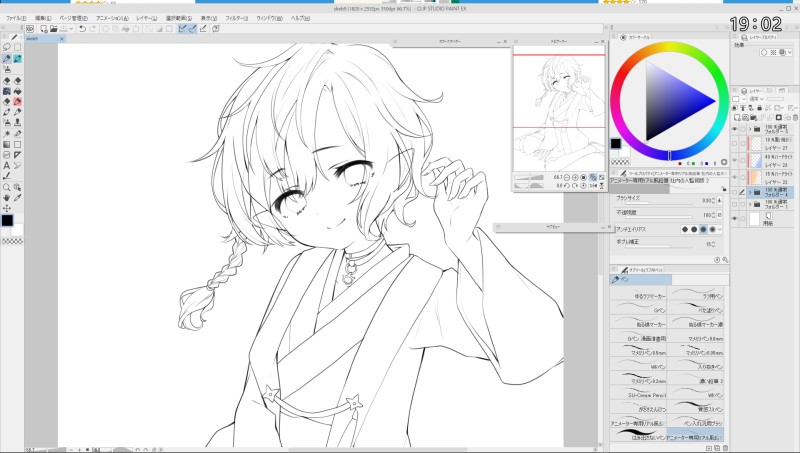The width and height of the screenshot is (800, 453).
Task: Select the Lasso selection tool
Action: pyautogui.click(x=7, y=47)
